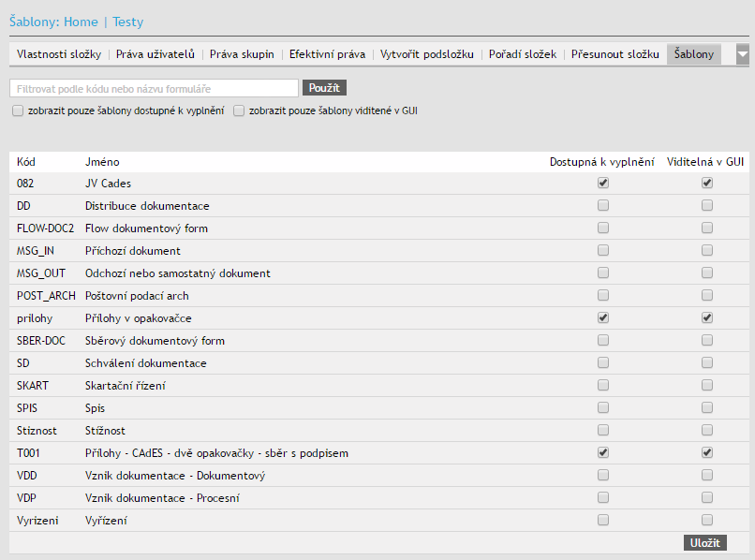
Task: Enable showing only templates available for filling
Action: (x=19, y=111)
